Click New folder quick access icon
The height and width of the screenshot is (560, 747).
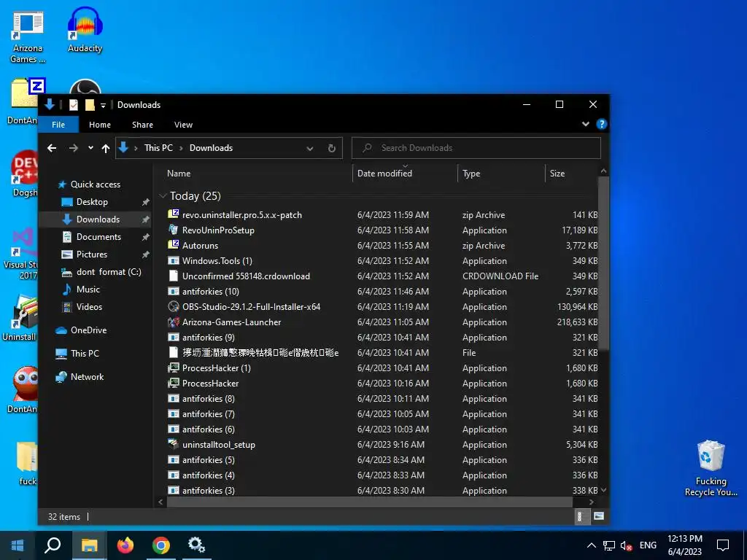pyautogui.click(x=90, y=105)
